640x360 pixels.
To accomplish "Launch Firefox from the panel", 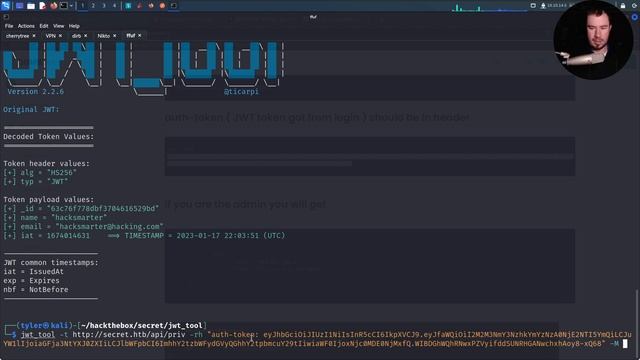I will [x=53, y=6].
